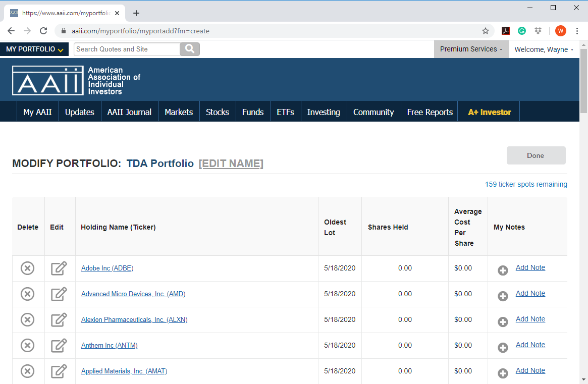This screenshot has height=384, width=588.
Task: Delete the Adobe Inc (ADBE) holding
Action: pyautogui.click(x=27, y=268)
